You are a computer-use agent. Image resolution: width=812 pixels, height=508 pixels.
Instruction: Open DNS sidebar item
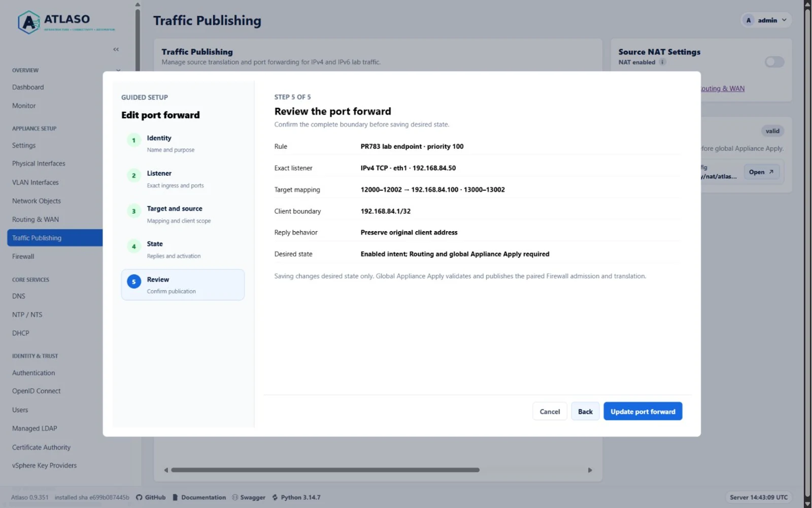(x=19, y=296)
